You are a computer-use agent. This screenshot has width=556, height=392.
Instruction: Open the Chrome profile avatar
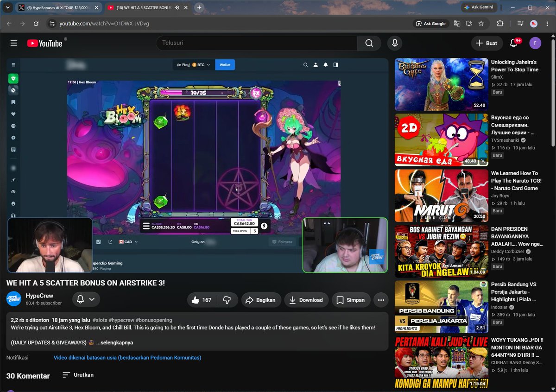(534, 24)
